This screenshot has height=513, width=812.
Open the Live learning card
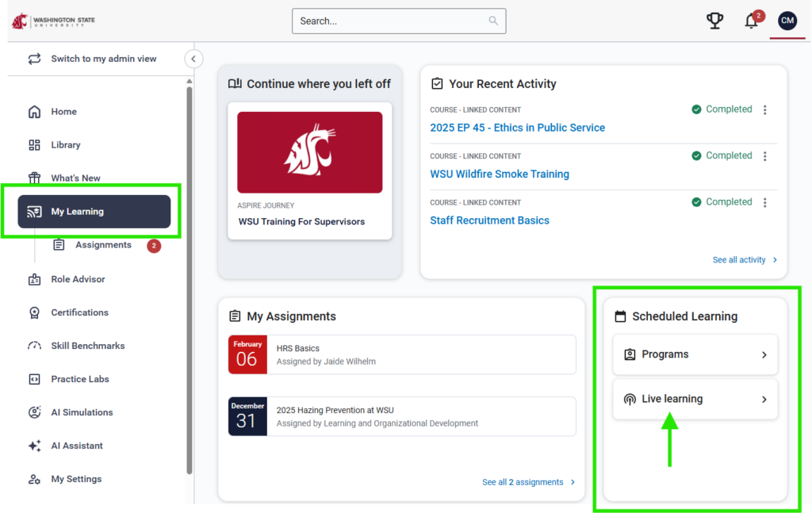point(695,399)
